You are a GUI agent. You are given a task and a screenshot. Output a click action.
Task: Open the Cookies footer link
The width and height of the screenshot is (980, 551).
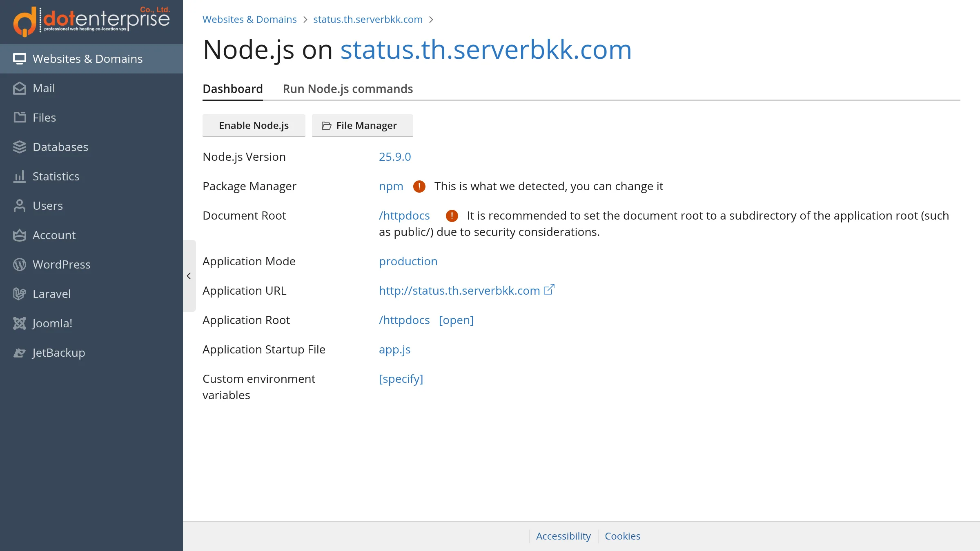(623, 536)
